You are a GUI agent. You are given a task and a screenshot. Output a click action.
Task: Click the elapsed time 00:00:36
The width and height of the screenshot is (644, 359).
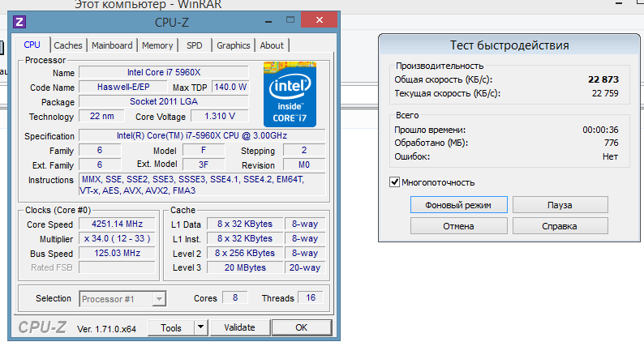600,130
